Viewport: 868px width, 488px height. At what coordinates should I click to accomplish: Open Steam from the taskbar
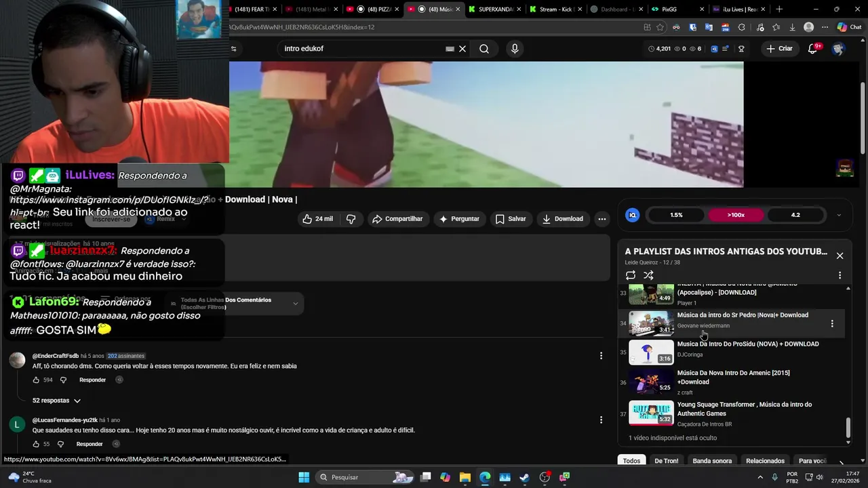tap(524, 477)
